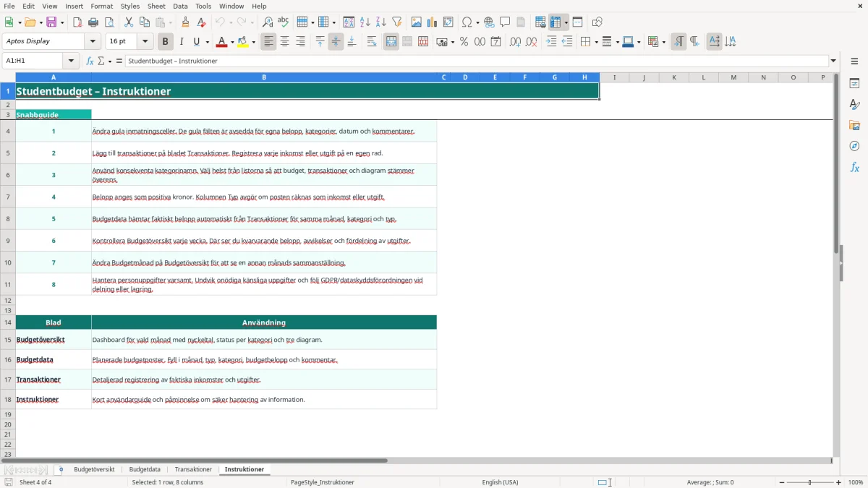Switch to the Transaktioner sheet tab

click(193, 470)
